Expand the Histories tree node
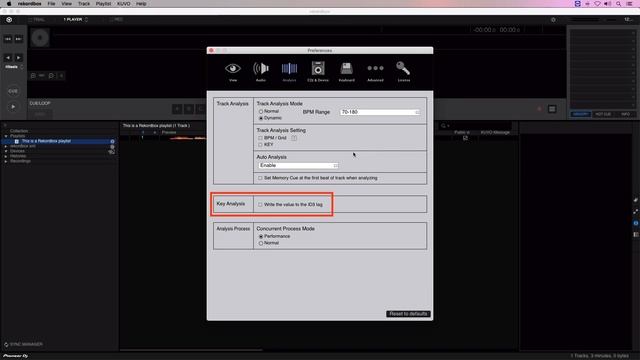Viewport: 640px width, 360px height. click(6, 156)
